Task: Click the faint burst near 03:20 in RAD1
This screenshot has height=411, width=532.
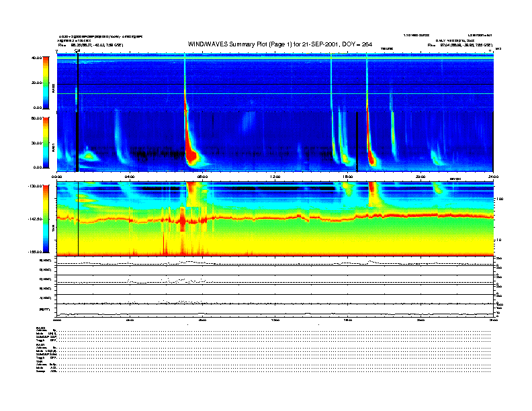Action: tap(118, 136)
